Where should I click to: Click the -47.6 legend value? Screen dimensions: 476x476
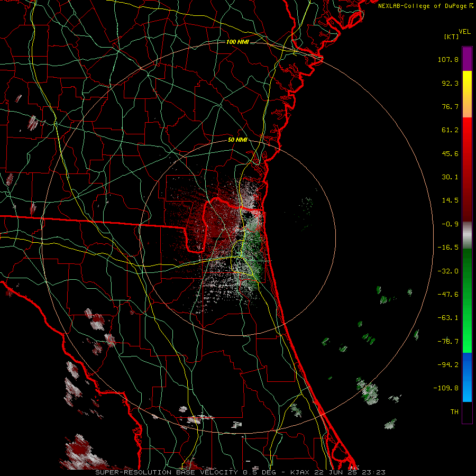[448, 295]
